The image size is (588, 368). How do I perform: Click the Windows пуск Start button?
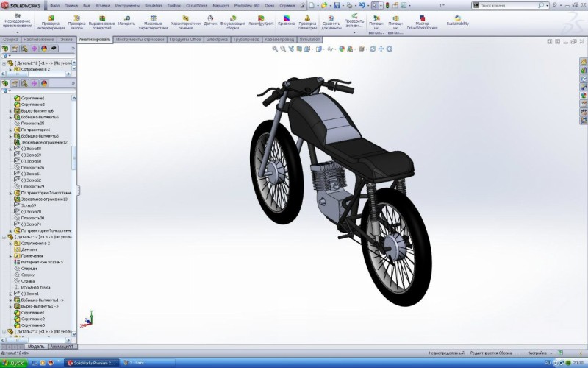pyautogui.click(x=14, y=363)
